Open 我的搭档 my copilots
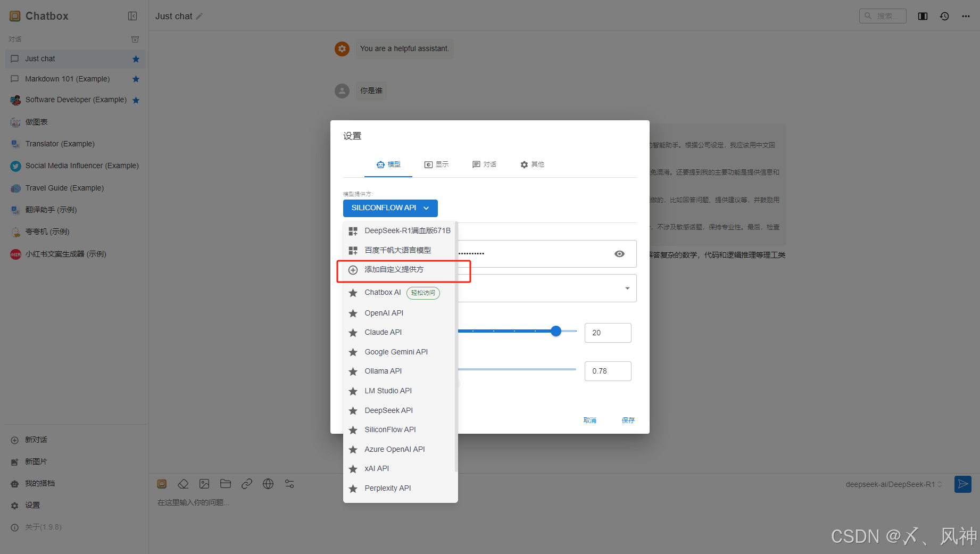The image size is (980, 554). pyautogui.click(x=75, y=483)
